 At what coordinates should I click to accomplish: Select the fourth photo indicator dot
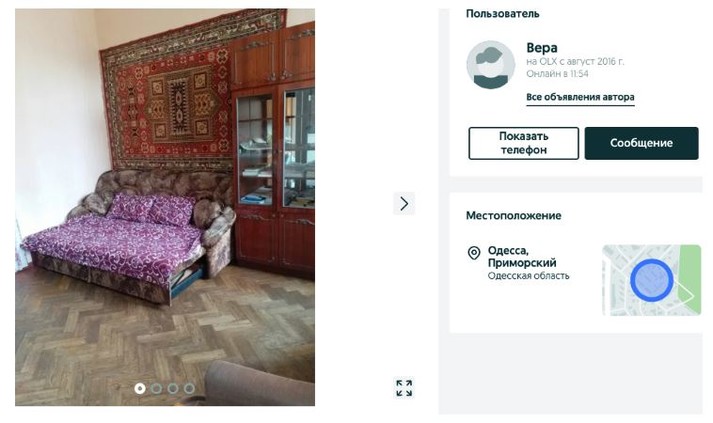coord(189,388)
